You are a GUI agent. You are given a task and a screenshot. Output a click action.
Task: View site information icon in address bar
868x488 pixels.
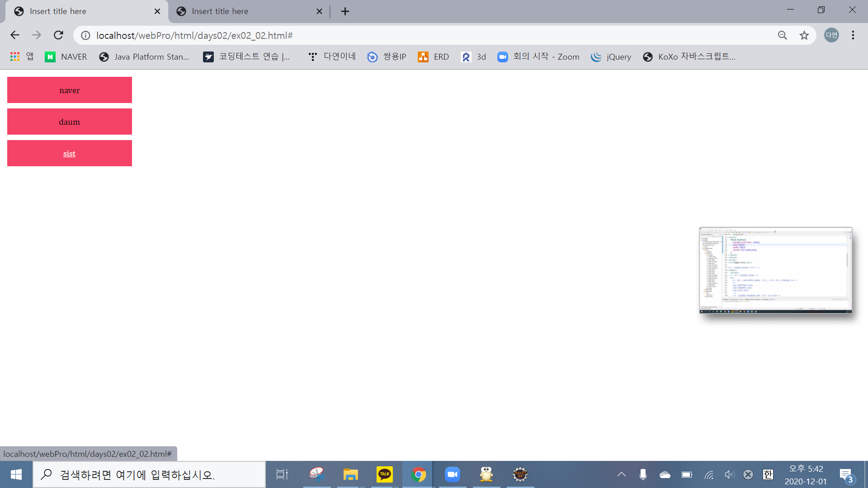pos(85,35)
